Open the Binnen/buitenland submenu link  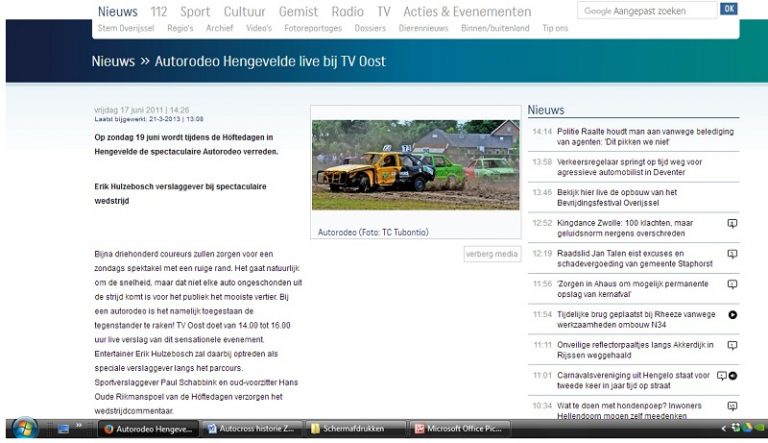495,28
